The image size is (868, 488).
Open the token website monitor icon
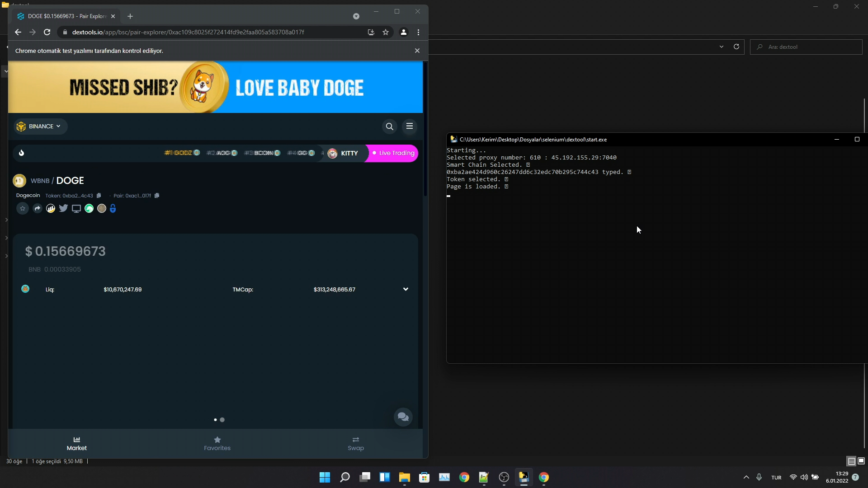pyautogui.click(x=76, y=208)
